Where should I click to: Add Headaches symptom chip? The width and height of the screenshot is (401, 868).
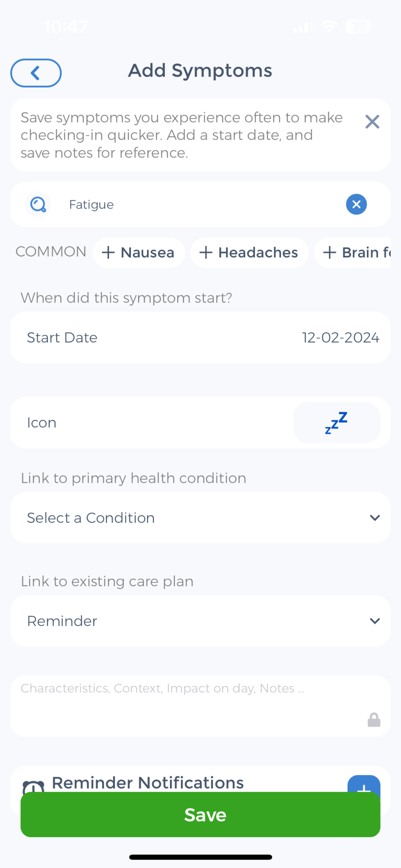pos(249,253)
